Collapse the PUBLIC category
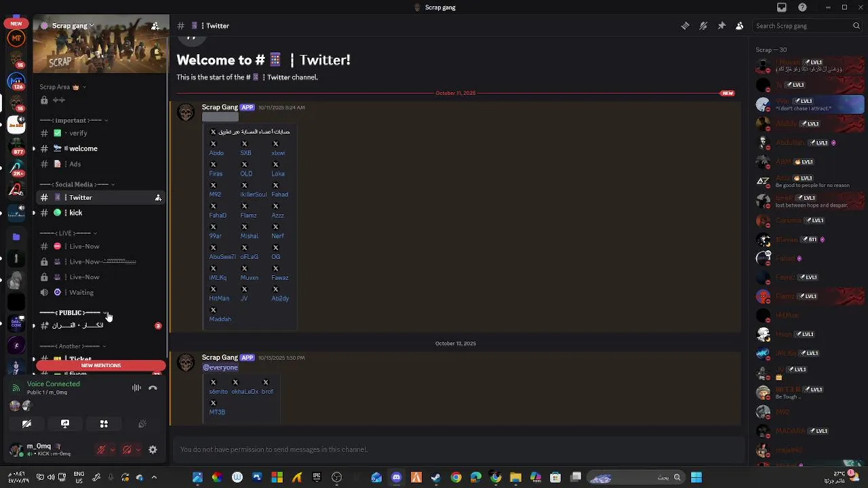This screenshot has width=868, height=488. coord(73,312)
